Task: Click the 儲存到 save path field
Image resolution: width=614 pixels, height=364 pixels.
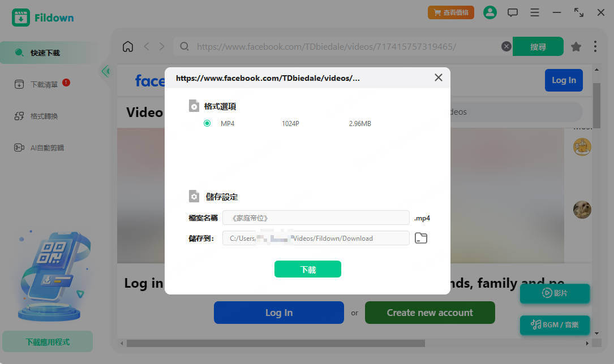Action: point(316,238)
